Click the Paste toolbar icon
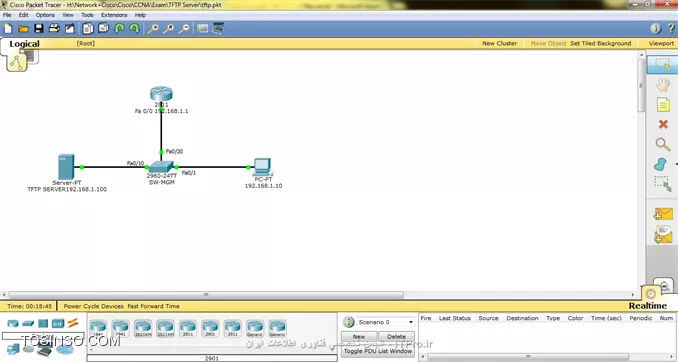678x362 pixels. (103, 29)
